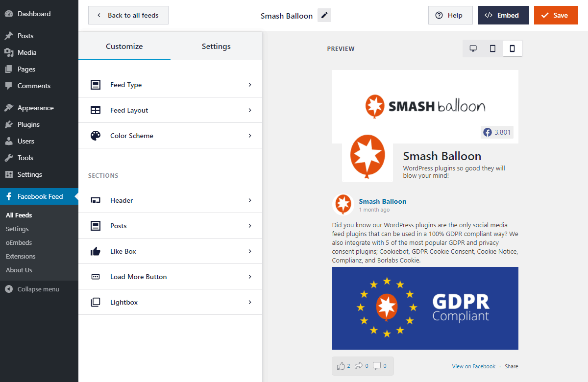Click the Like Box thumbs-up icon

pos(96,251)
